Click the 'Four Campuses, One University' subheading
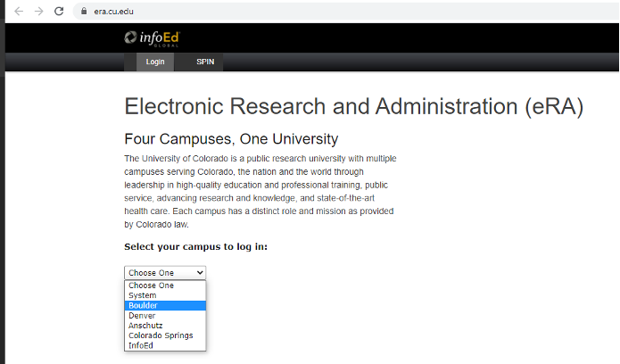Viewport: 620px width, 364px height. [x=231, y=139]
